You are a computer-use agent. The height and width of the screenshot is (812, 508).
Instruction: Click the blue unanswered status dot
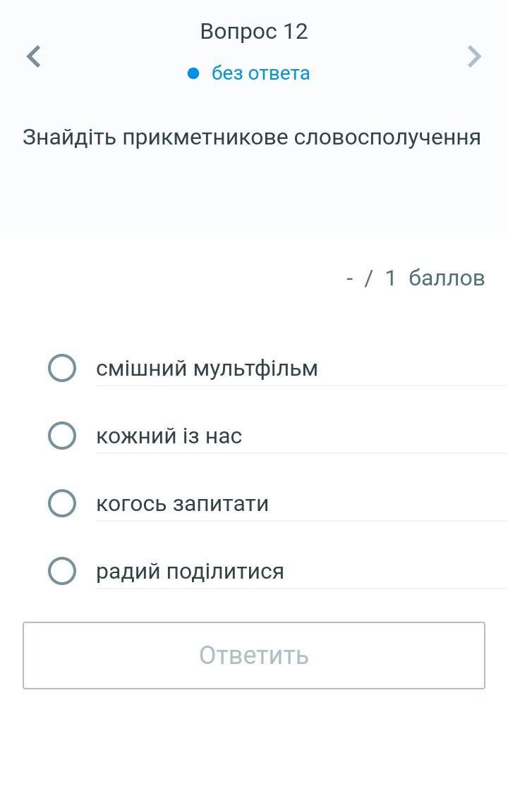click(x=193, y=73)
